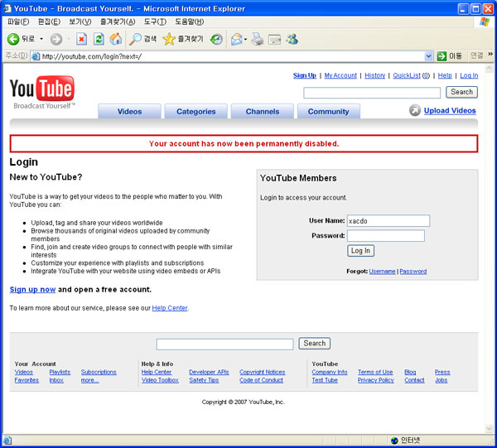Screen dimensions: 497x448
Task: Switch to the Videos tab
Action: 129,111
